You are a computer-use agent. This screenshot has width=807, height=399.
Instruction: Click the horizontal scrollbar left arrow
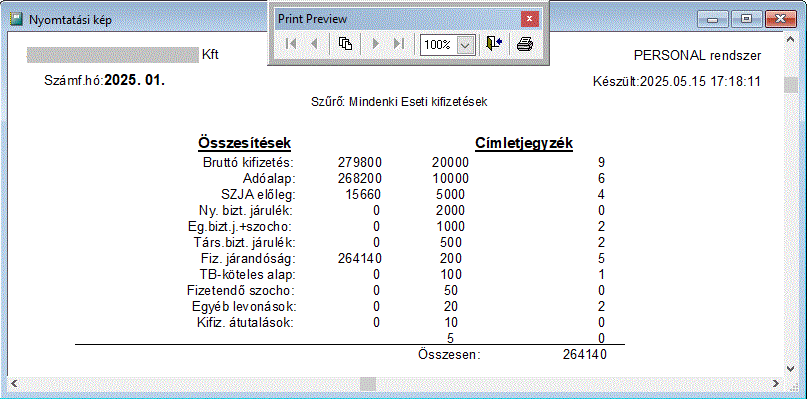tap(14, 384)
